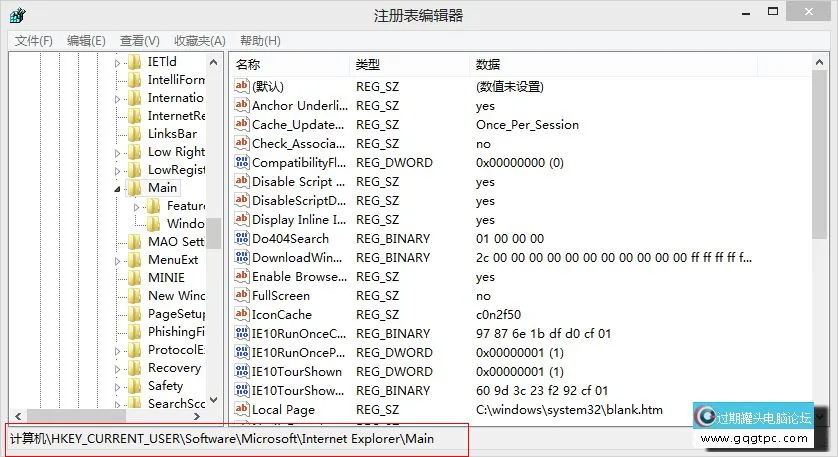838x457 pixels.
Task: Click the string icon beside Local Page value
Action: tap(241, 409)
